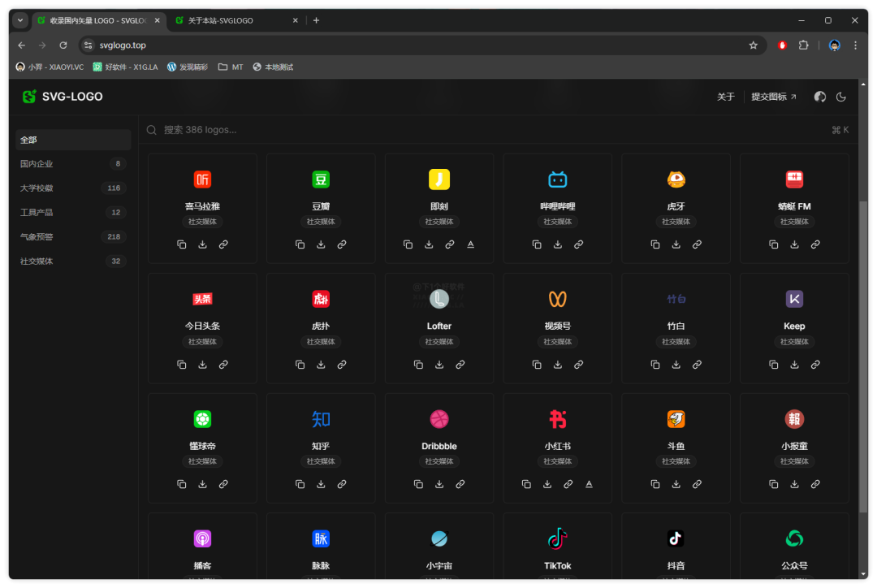The width and height of the screenshot is (877, 588).
Task: Select the 气象预警 category
Action: point(73,236)
